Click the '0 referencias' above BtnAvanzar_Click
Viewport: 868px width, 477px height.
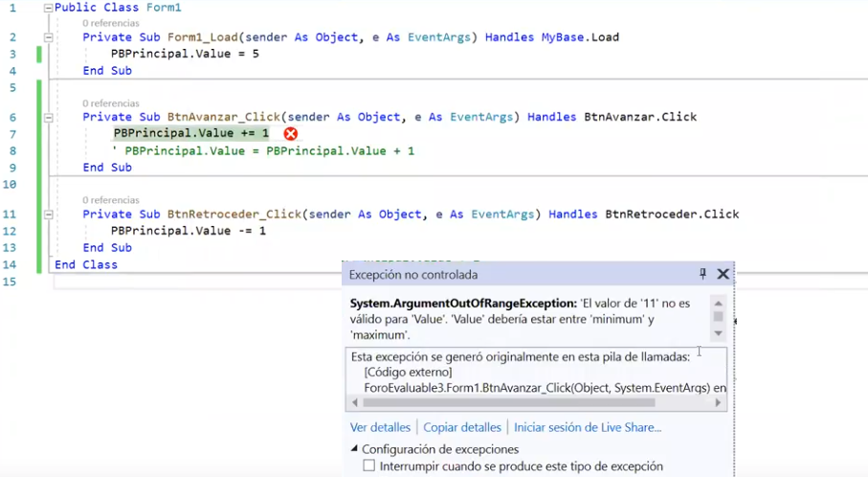pyautogui.click(x=111, y=103)
